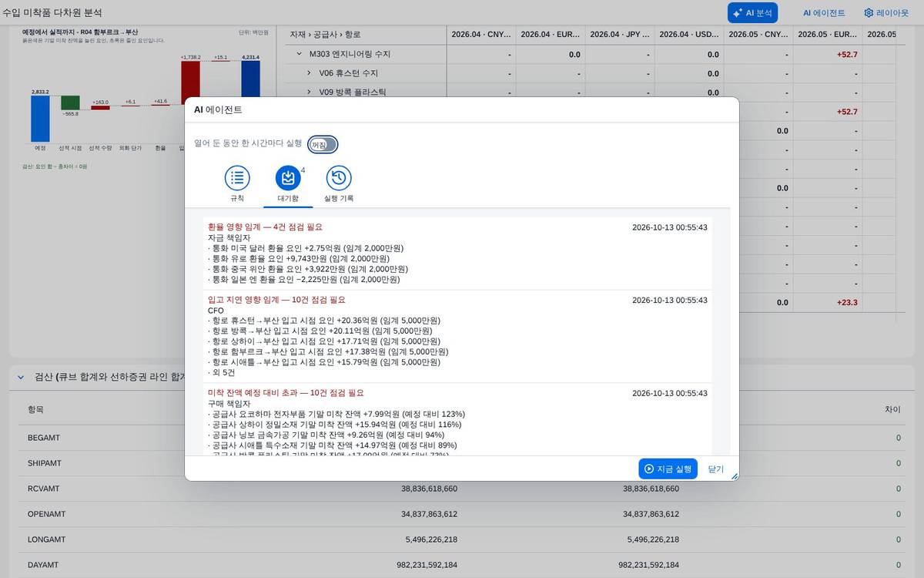Collapse the M303 엔지니어링 수지 row
This screenshot has width=924, height=578.
pyautogui.click(x=300, y=54)
